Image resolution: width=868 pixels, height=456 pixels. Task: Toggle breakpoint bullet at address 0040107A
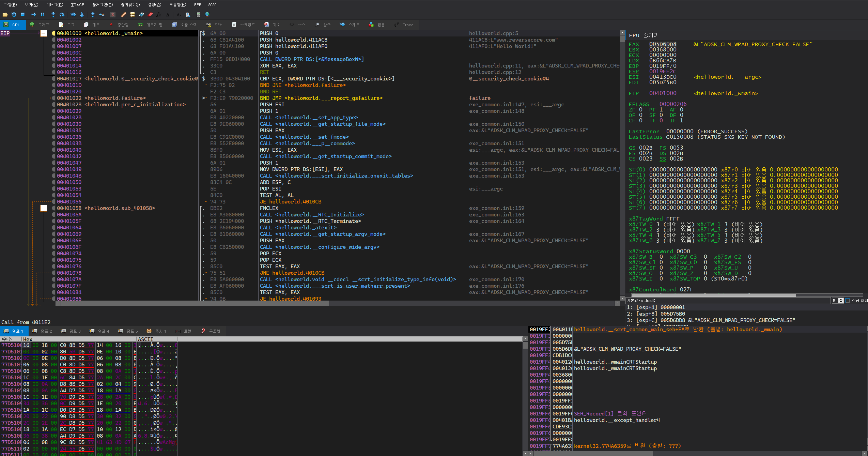[53, 279]
